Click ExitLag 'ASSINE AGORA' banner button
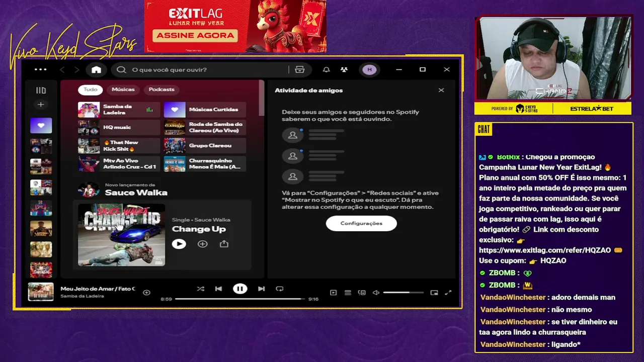Image resolution: width=644 pixels, height=362 pixels. (195, 35)
